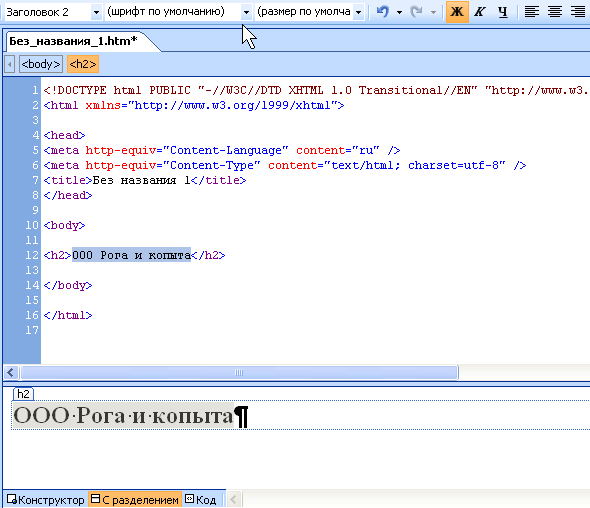Click the design pane bottom scroll left arrow
Screen dimensions: 590x508
tap(233, 500)
